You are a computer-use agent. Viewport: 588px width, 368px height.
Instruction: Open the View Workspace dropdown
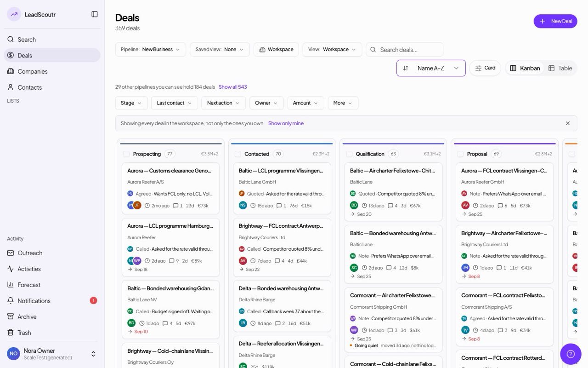click(x=332, y=50)
